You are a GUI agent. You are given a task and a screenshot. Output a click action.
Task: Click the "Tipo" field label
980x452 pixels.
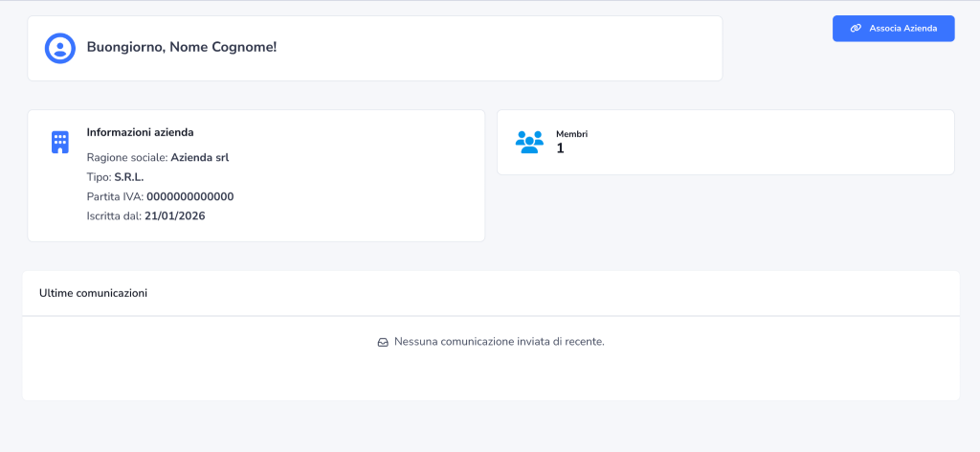click(x=98, y=177)
